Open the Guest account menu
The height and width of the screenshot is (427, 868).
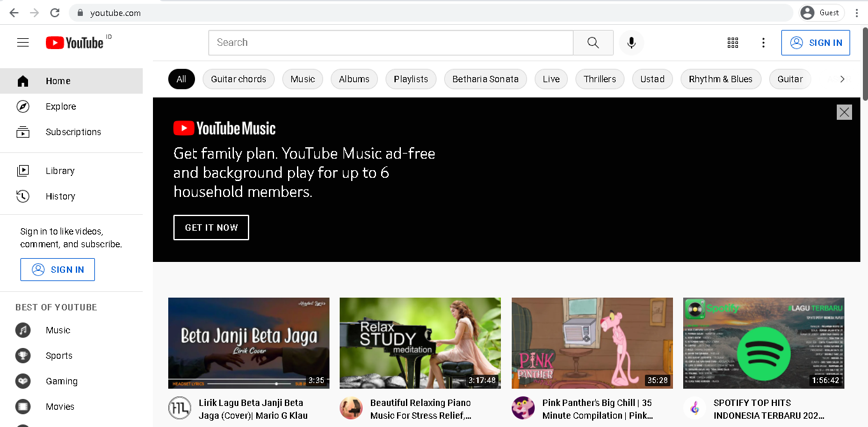821,12
